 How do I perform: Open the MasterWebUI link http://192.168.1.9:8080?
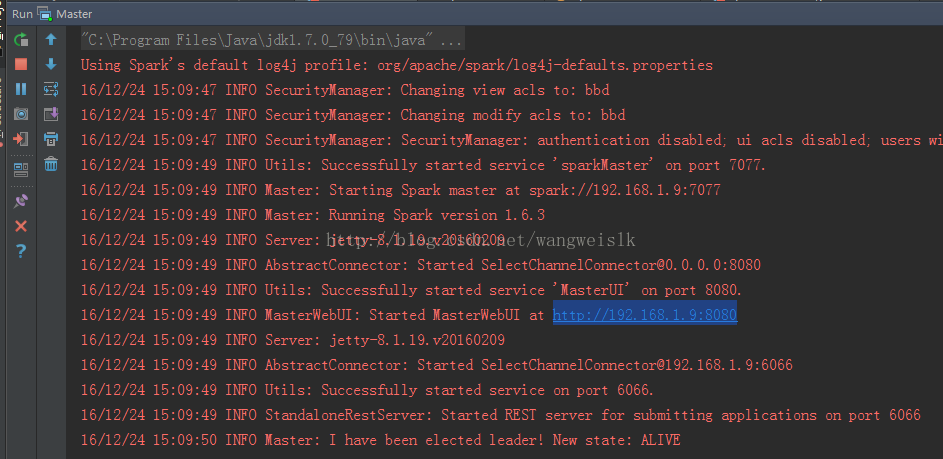(645, 315)
